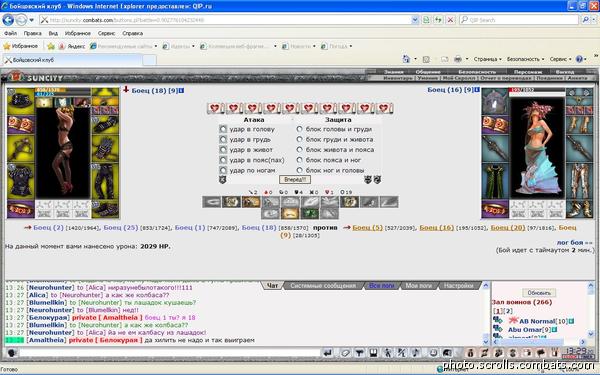Click the first ability icon in skills row
The width and height of the screenshot is (600, 375).
pos(212,202)
